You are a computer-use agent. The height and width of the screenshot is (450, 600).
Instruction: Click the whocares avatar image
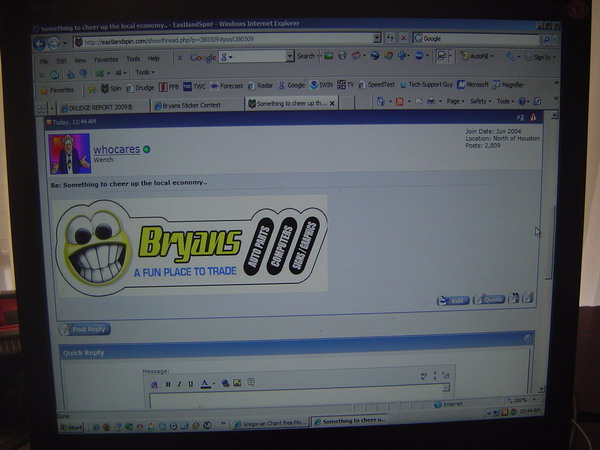70,153
